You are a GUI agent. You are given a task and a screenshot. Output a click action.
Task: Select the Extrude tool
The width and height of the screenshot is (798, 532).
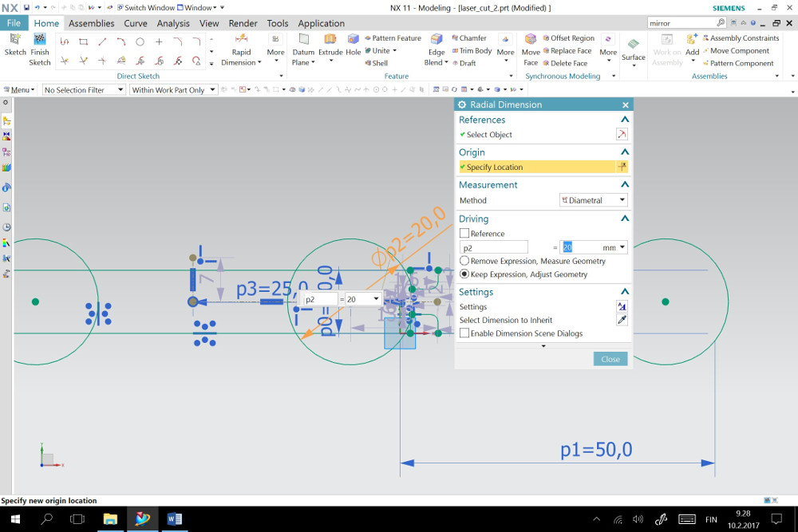coord(330,45)
